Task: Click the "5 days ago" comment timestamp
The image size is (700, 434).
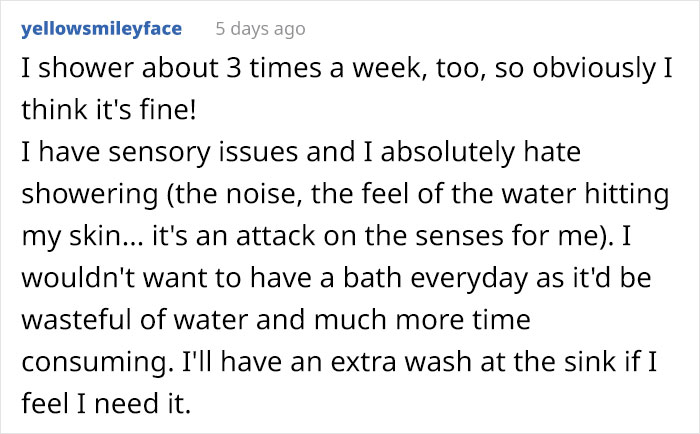Action: pyautogui.click(x=260, y=29)
